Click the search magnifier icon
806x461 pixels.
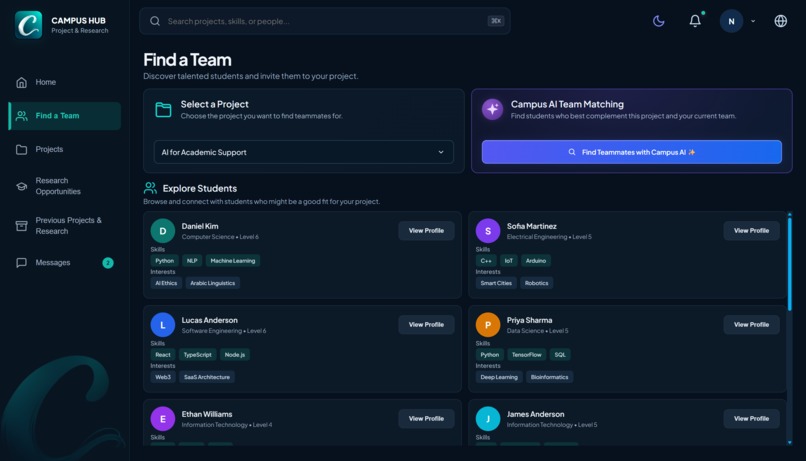[155, 21]
